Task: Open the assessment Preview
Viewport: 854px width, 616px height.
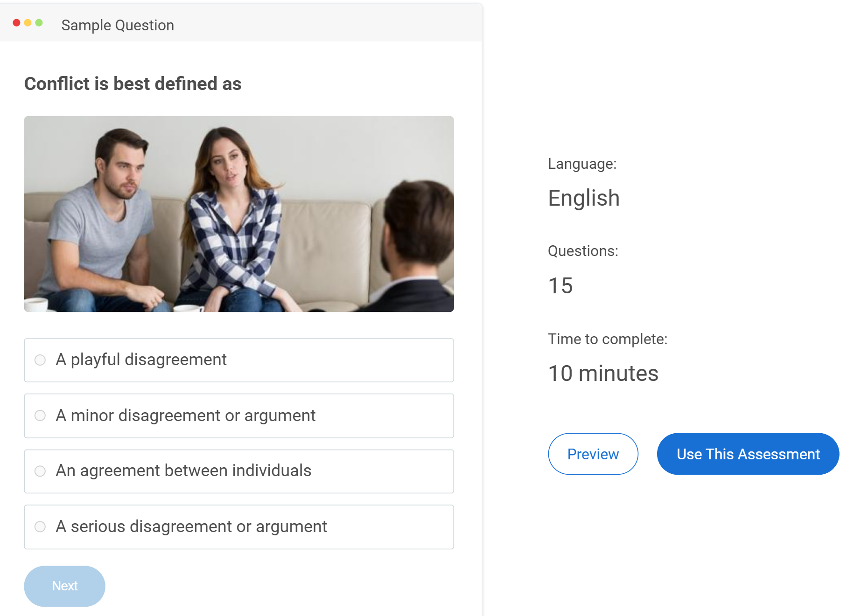Action: (x=593, y=454)
